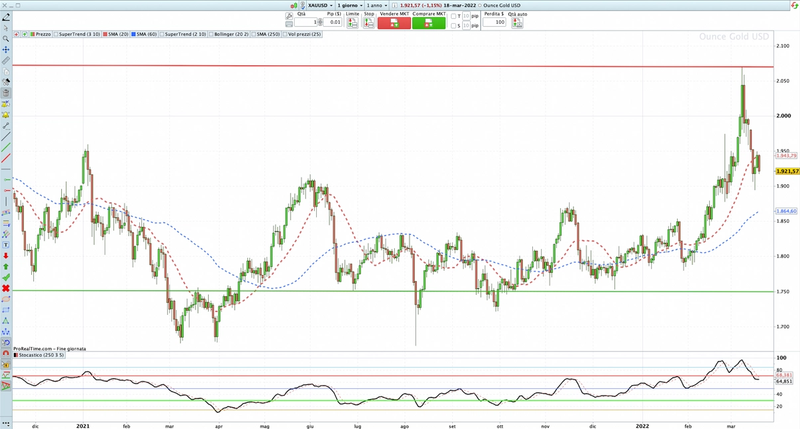Click the trash bin delete objects tool
Image resolution: width=800 pixels, height=429 pixels.
pos(6,93)
